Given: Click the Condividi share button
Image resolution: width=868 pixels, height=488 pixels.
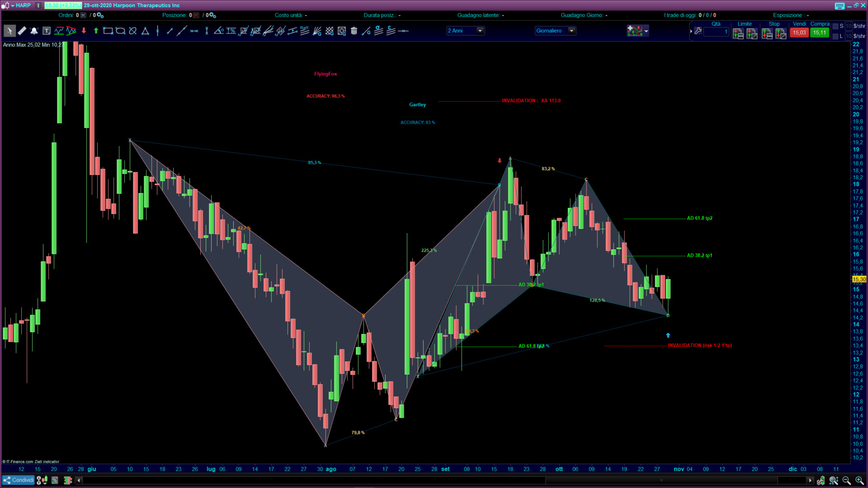Looking at the screenshot, I should click(19, 480).
